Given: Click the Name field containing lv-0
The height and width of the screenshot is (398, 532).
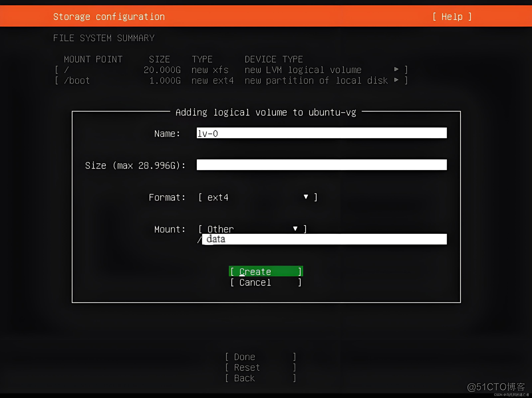Looking at the screenshot, I should point(322,133).
